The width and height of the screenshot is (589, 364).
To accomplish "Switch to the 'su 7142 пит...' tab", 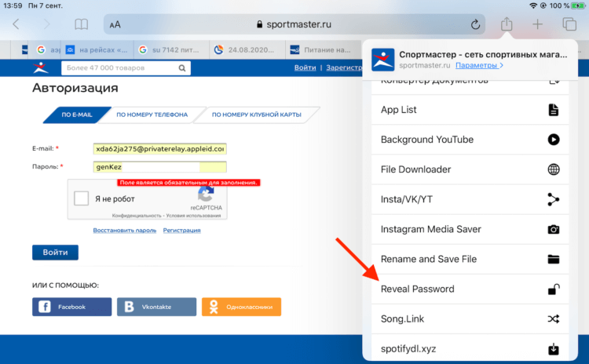I will click(x=171, y=49).
